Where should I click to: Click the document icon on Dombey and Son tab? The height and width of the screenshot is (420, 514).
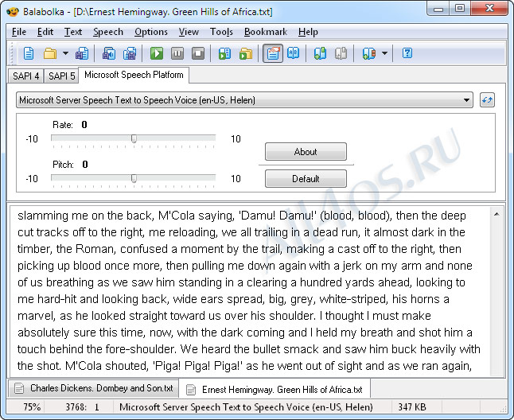click(19, 388)
